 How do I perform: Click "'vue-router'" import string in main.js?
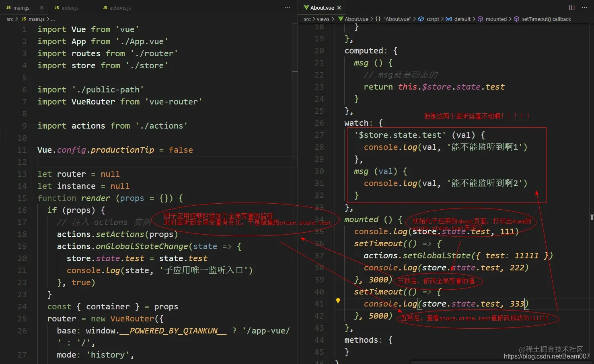pyautogui.click(x=173, y=102)
